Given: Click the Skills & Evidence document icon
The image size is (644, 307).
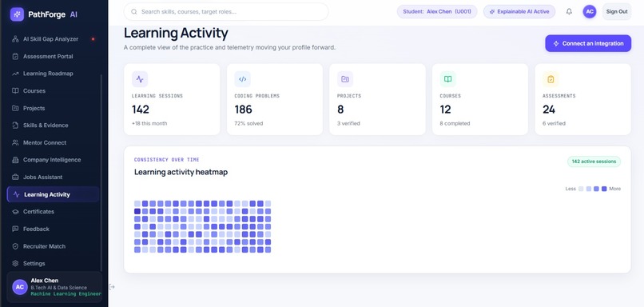Looking at the screenshot, I should (x=15, y=126).
